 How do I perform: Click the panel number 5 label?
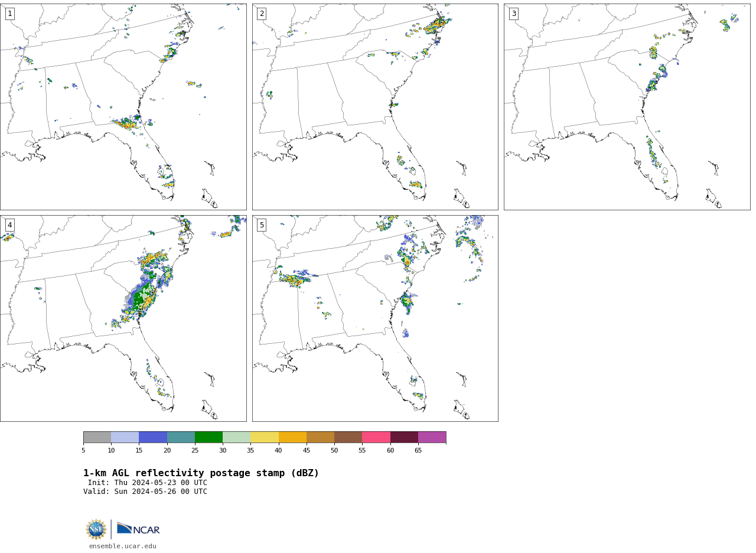[262, 225]
